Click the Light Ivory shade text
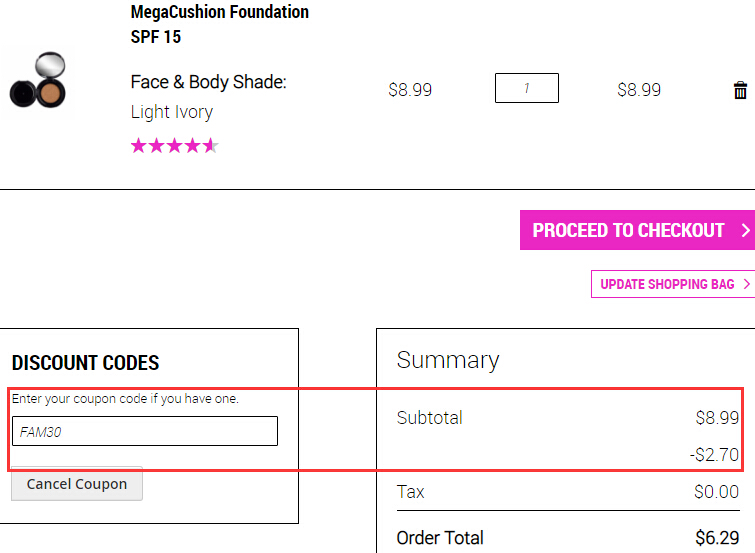Viewport: 755px width, 553px height. pos(171,112)
